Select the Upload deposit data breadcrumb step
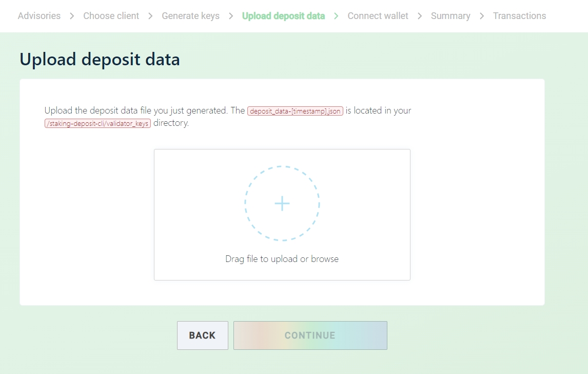Image resolution: width=588 pixels, height=374 pixels. pos(283,16)
